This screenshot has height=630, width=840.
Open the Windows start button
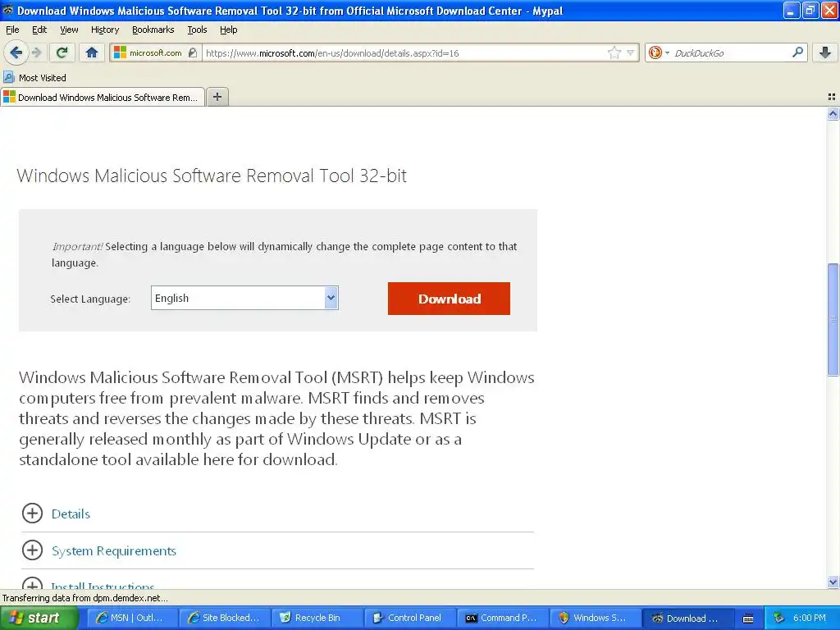pyautogui.click(x=39, y=618)
